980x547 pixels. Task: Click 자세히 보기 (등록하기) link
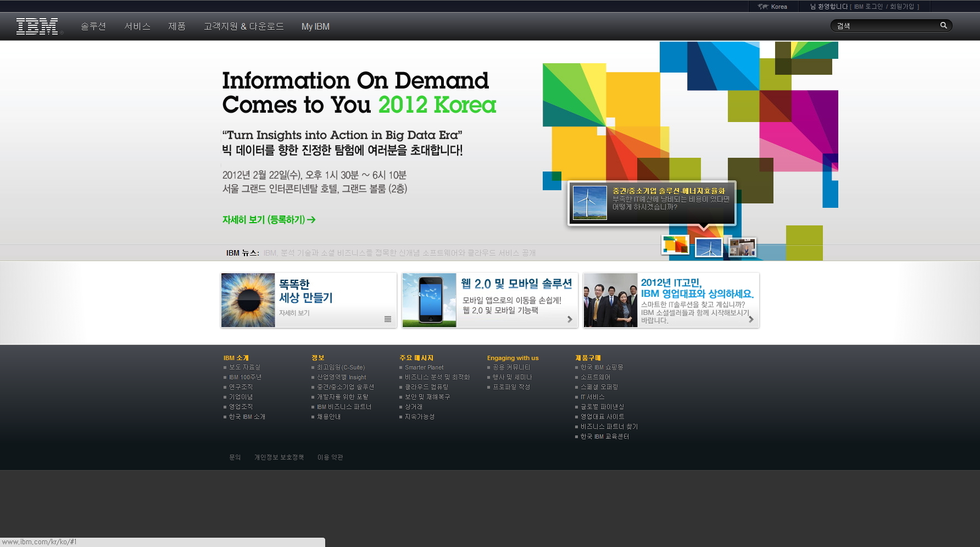(x=269, y=220)
